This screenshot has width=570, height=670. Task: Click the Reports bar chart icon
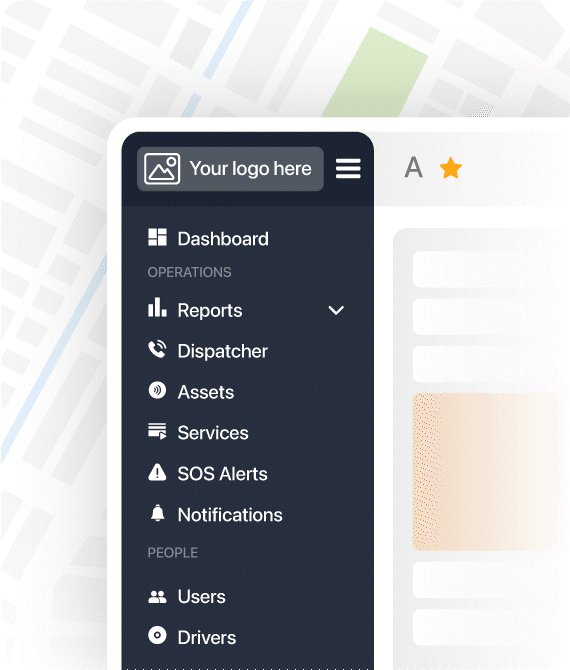[x=157, y=308]
